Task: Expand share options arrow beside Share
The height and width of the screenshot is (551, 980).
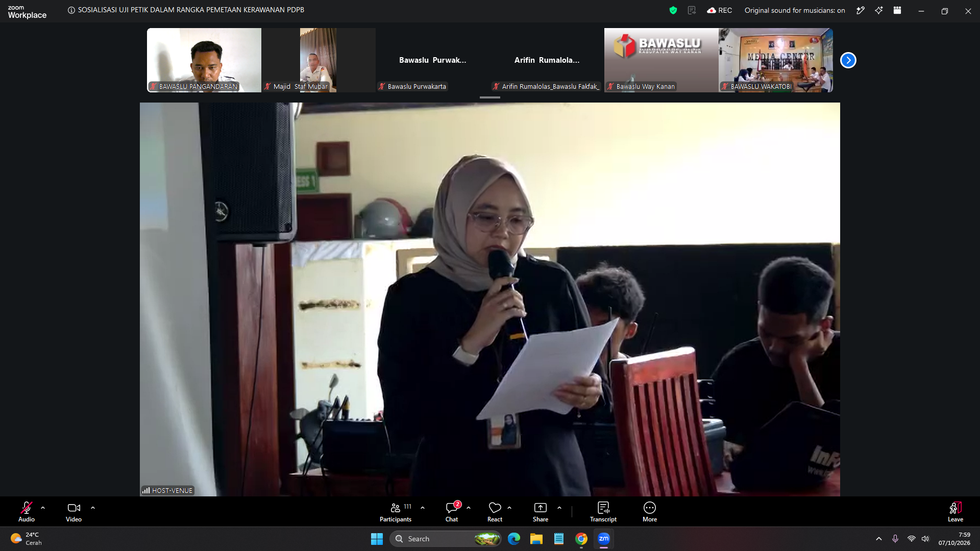Action: pyautogui.click(x=559, y=508)
